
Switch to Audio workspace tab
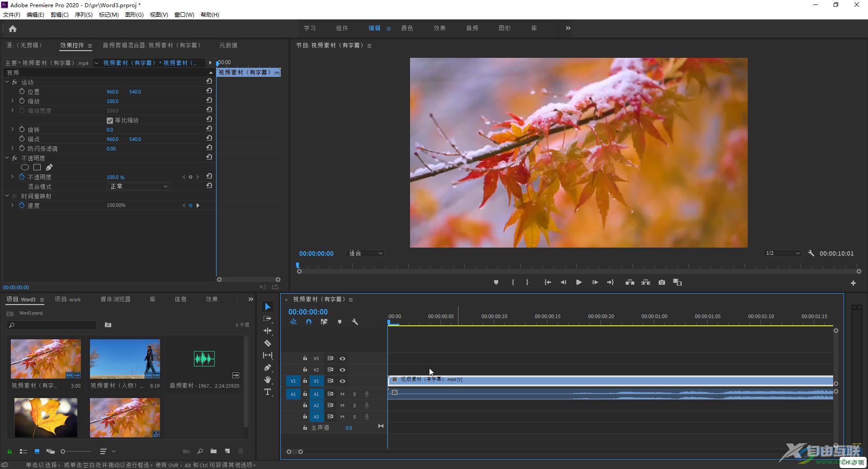coord(472,28)
